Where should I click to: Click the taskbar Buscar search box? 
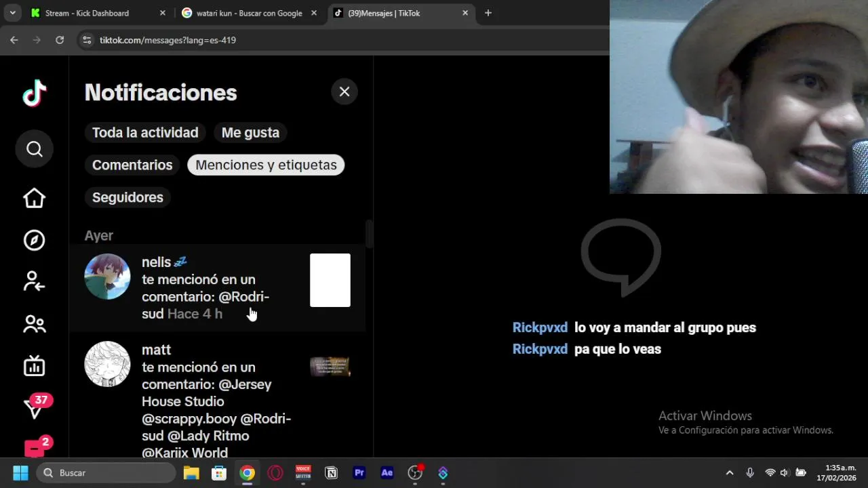106,473
